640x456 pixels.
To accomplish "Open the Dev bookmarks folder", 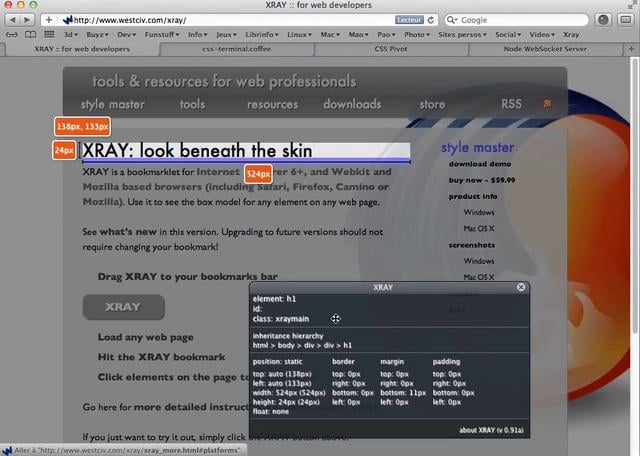I will tap(127, 35).
